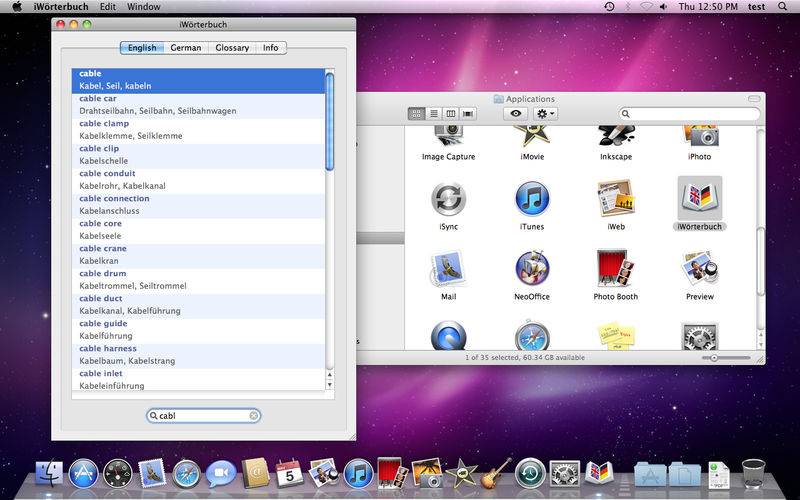The width and height of the screenshot is (800, 500).
Task: Clear the dictionary search field
Action: [x=254, y=416]
